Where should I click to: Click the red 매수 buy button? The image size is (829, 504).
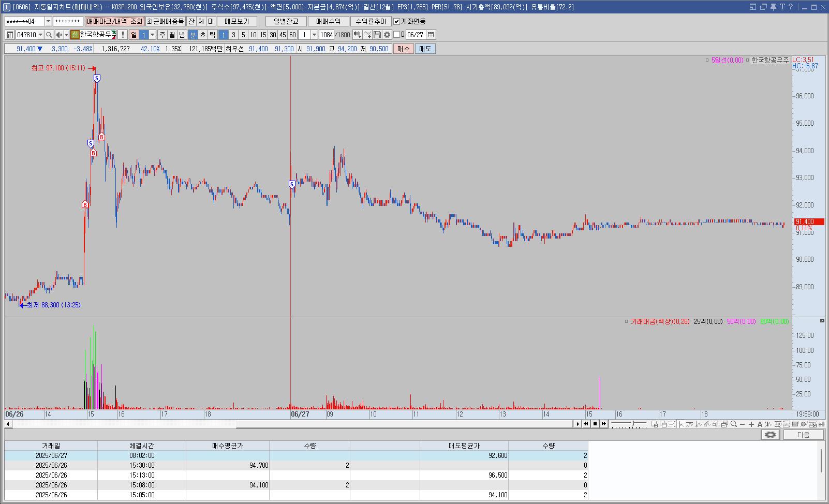click(404, 49)
